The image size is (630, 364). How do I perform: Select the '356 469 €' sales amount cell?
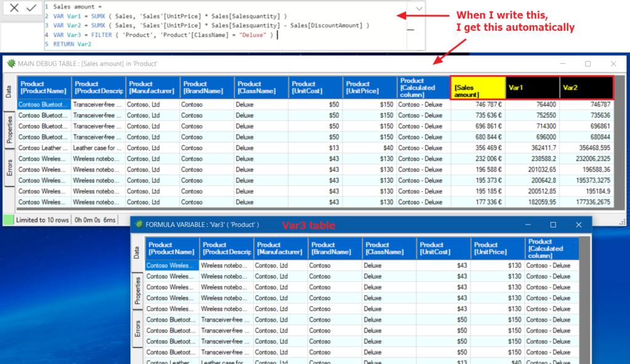tap(478, 148)
